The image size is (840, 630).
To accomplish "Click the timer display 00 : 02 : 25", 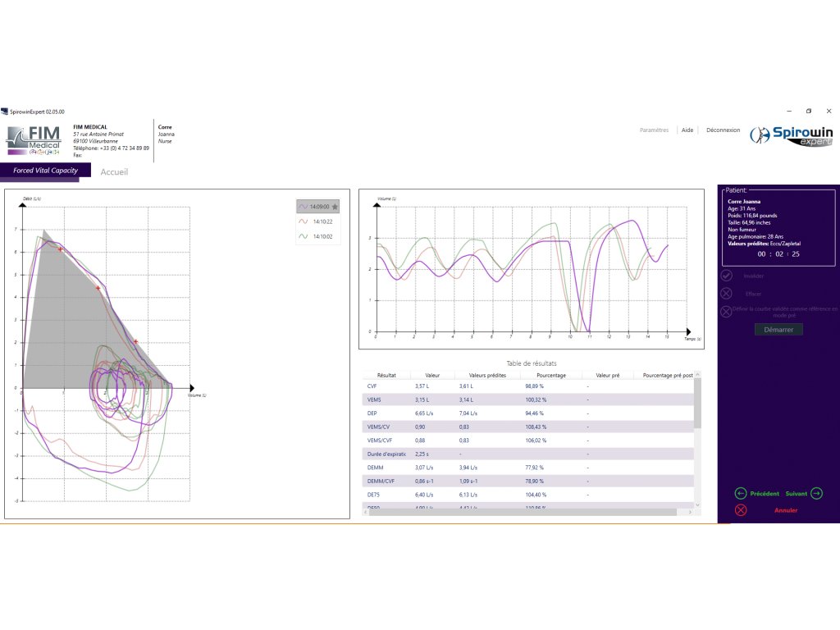I will click(x=778, y=254).
